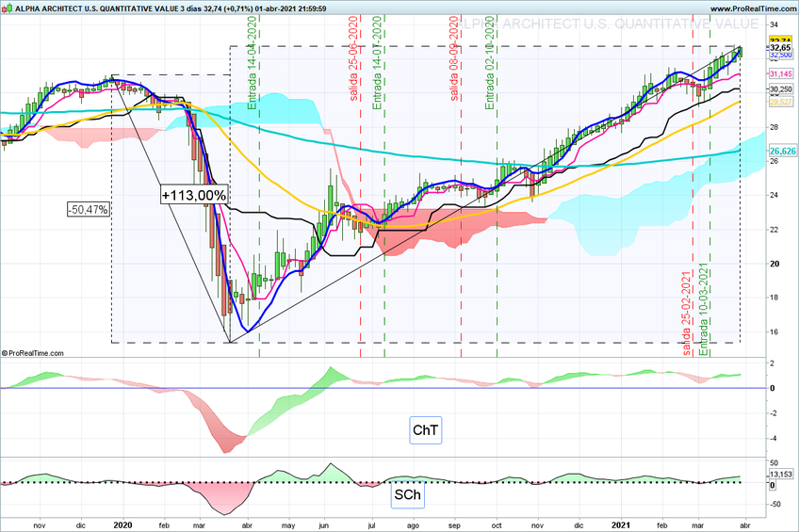Click the chart title ALPHA ARCHITECT U.S. QUANTITATIVE VALUE

click(97, 8)
